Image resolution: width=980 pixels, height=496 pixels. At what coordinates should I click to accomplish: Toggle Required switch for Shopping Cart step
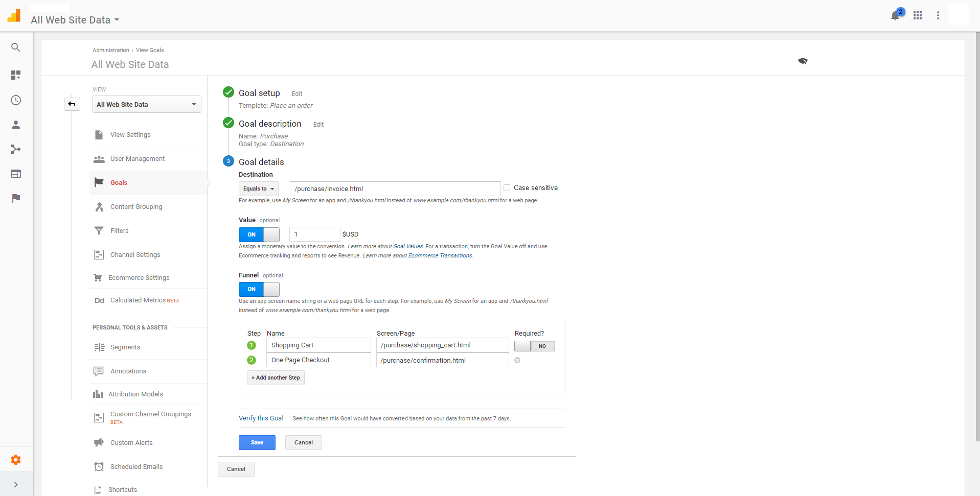point(535,346)
